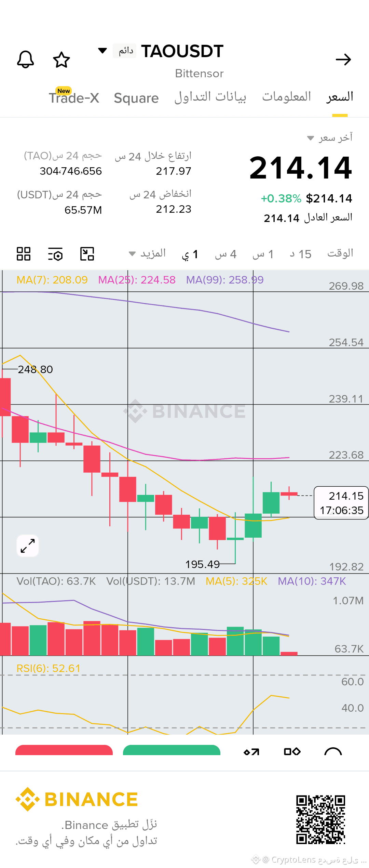
Task: Tap the RSI(6): 52.61 indicator label
Action: pyautogui.click(x=48, y=668)
